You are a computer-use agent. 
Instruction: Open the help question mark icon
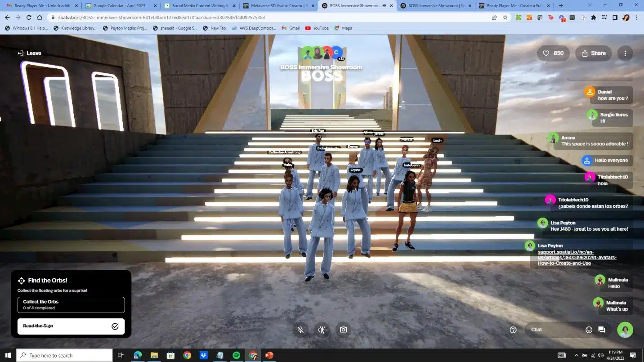point(513,330)
